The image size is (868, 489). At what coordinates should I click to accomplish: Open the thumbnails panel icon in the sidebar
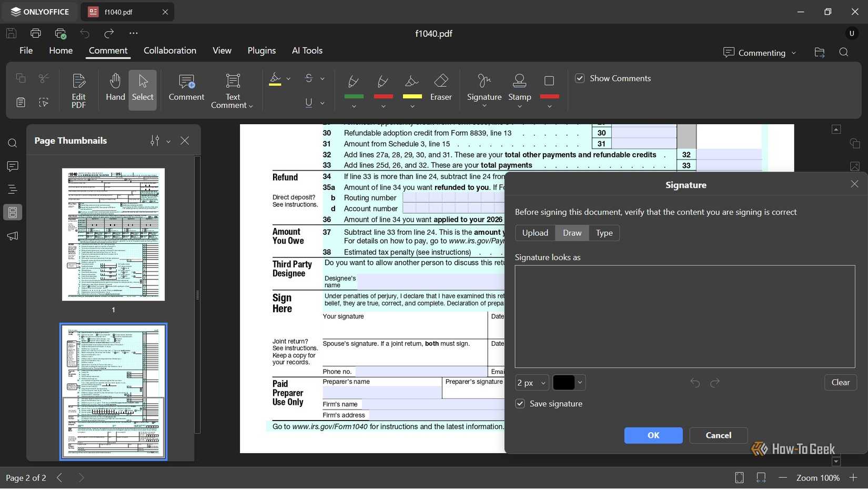point(13,212)
